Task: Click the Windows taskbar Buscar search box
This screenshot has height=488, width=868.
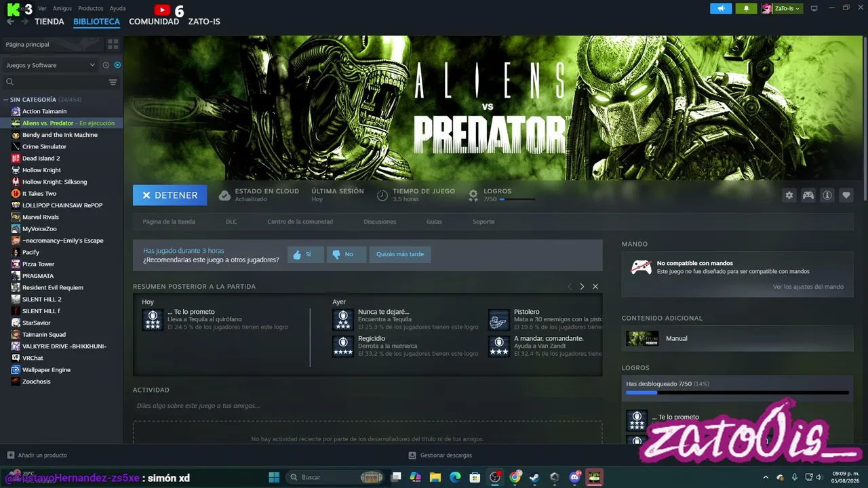Action: (336, 477)
